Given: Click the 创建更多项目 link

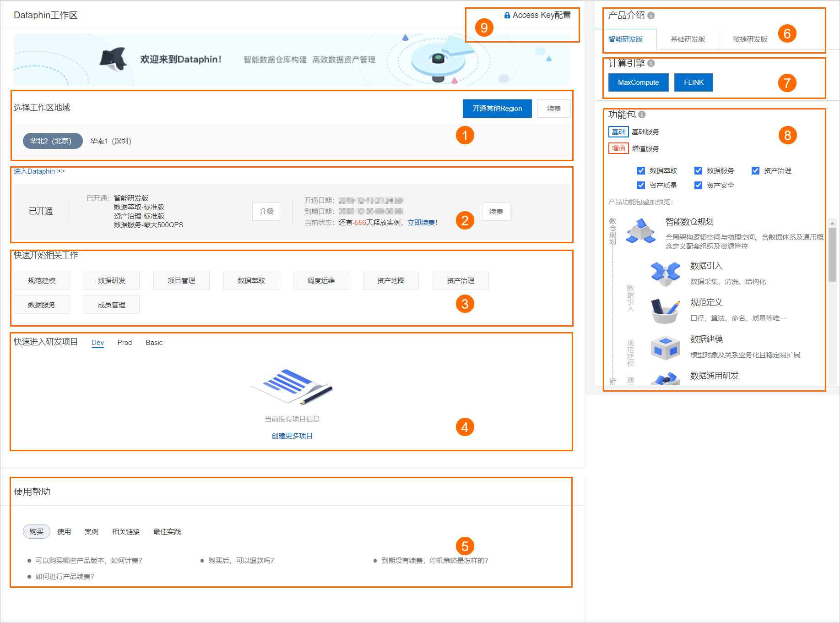Looking at the screenshot, I should coord(292,436).
